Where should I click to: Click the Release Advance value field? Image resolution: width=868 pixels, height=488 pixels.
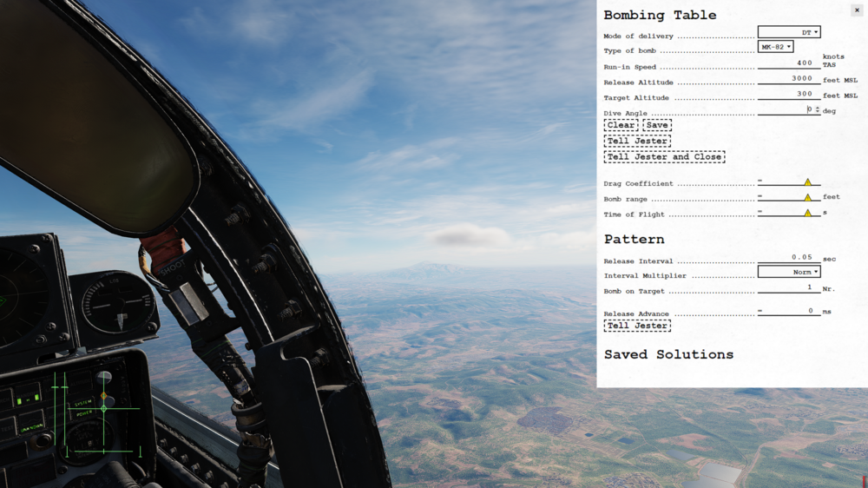click(x=789, y=311)
